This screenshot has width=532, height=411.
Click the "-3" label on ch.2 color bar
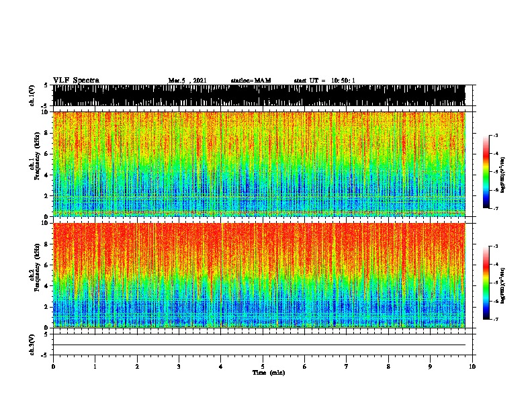click(x=496, y=246)
